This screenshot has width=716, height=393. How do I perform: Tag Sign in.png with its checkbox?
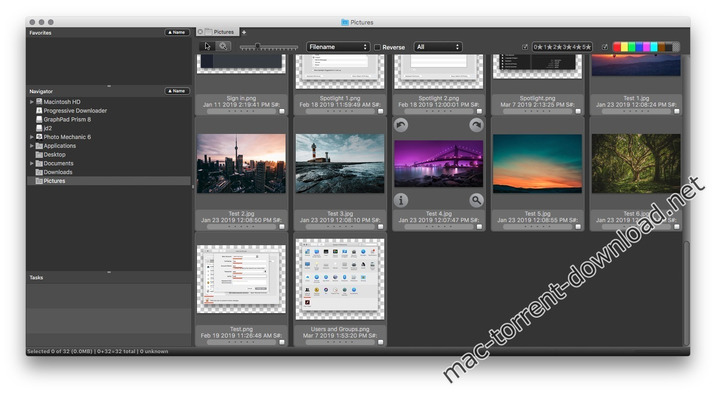pyautogui.click(x=282, y=111)
